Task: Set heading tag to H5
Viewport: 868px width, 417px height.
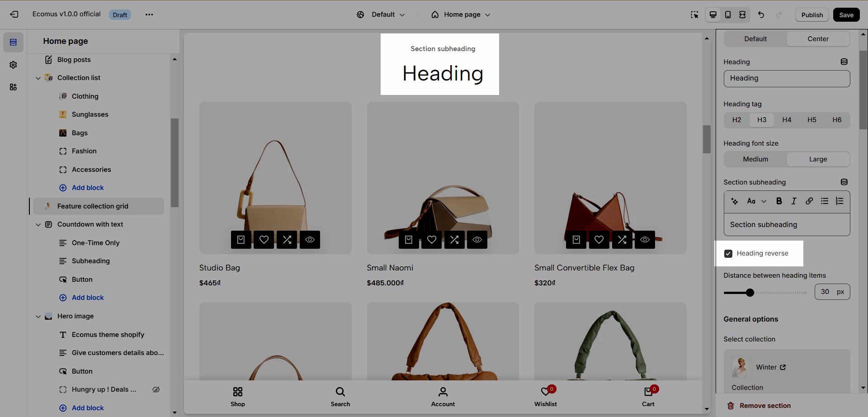Action: coord(812,120)
